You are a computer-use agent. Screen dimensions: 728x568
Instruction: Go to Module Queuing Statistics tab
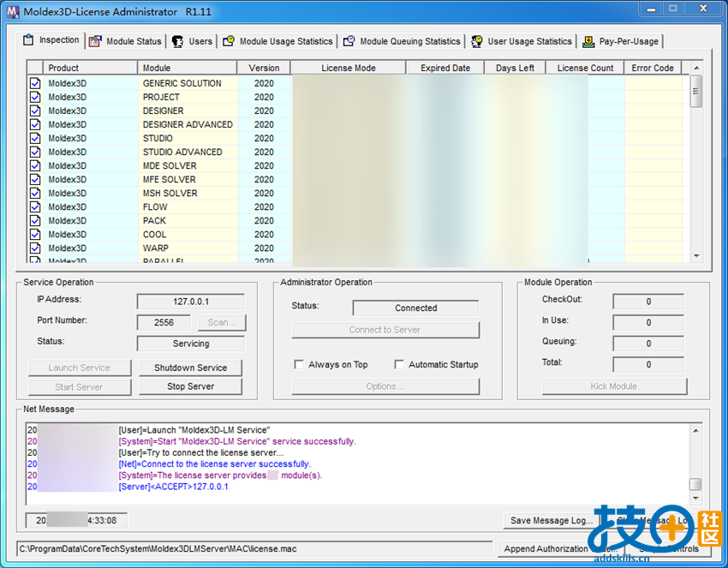click(402, 41)
